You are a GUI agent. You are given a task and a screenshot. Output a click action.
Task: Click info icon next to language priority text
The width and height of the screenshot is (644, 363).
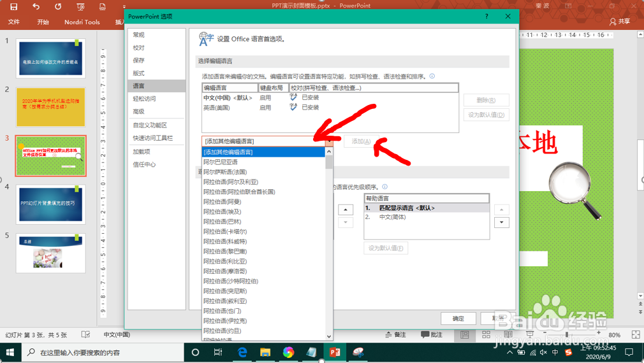[x=385, y=187]
